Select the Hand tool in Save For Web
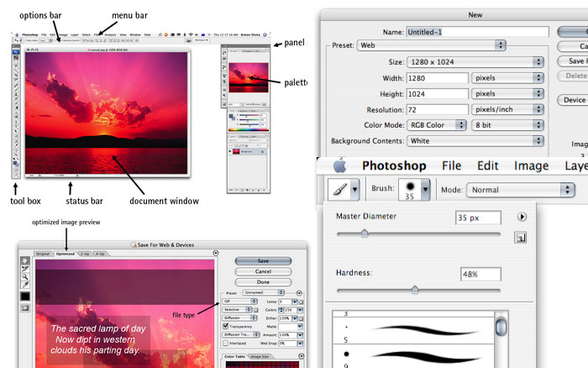The width and height of the screenshot is (588, 368). [24, 260]
